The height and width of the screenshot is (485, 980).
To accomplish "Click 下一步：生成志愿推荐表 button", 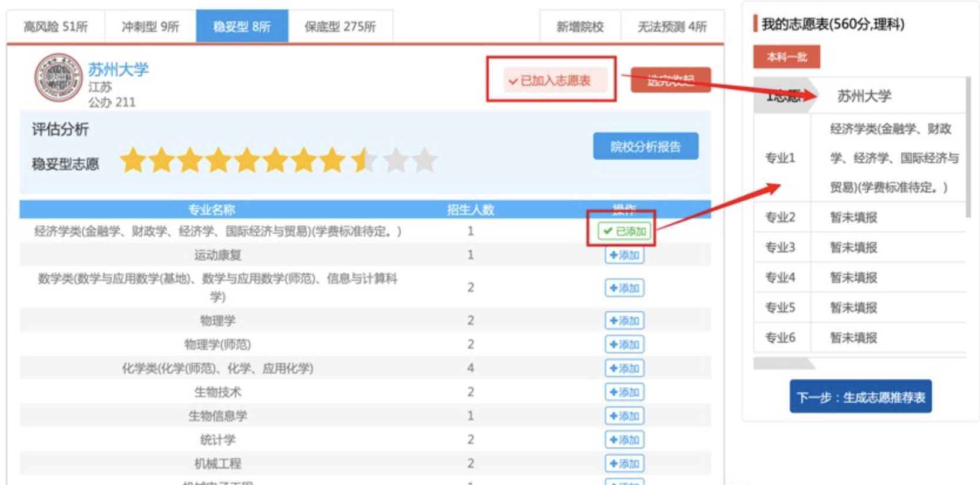I will tap(860, 397).
